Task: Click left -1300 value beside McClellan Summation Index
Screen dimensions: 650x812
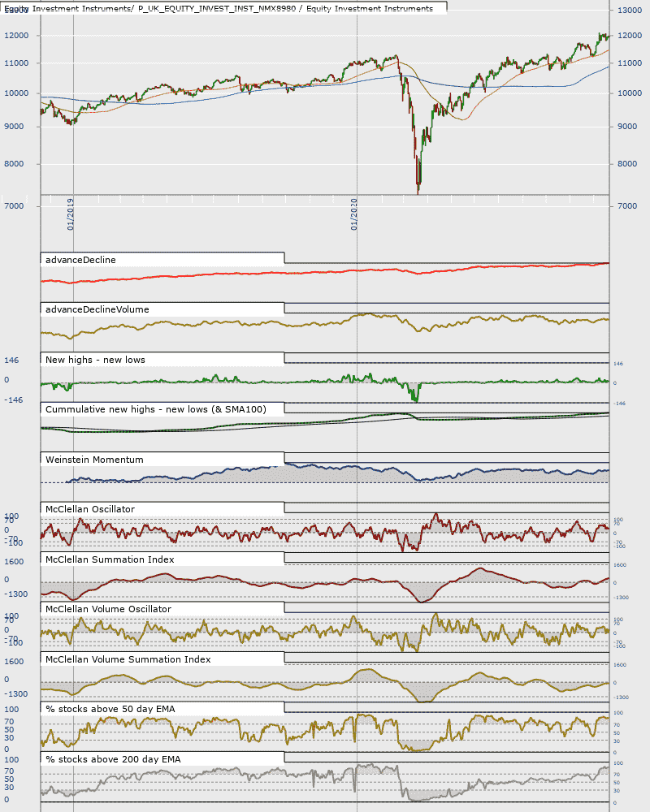Action: (16, 594)
